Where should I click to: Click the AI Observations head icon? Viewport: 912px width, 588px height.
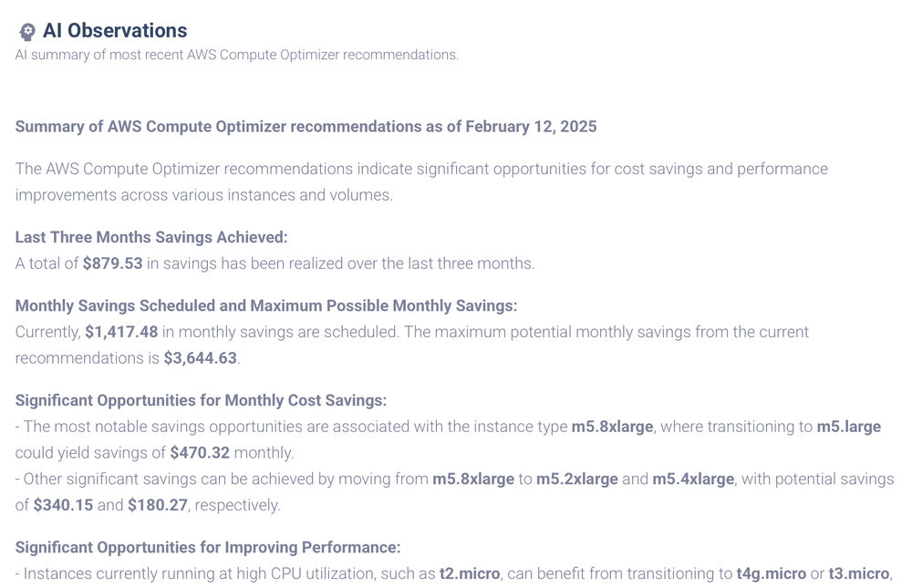pyautogui.click(x=27, y=32)
